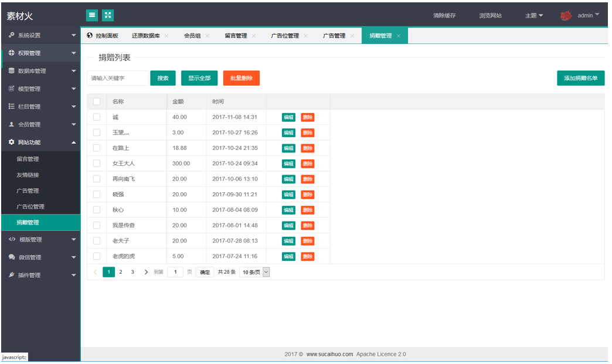Click the keyword search input field
Viewport: 612px width, 364px height.
pyautogui.click(x=118, y=78)
